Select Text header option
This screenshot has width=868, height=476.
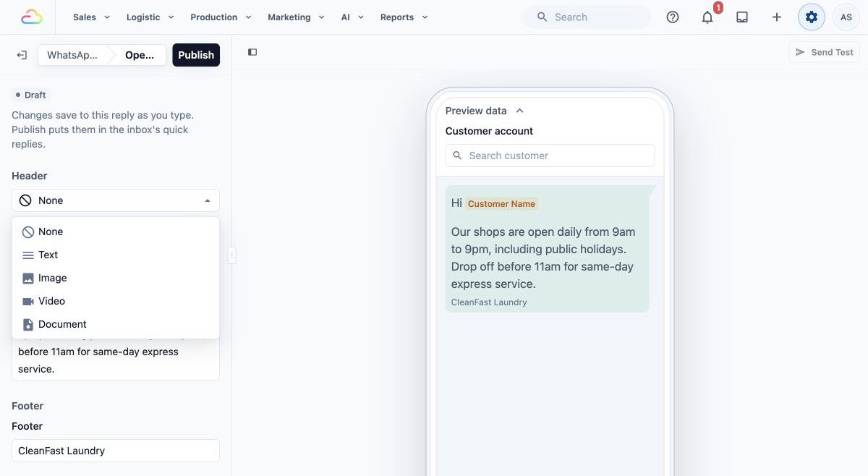pos(116,255)
